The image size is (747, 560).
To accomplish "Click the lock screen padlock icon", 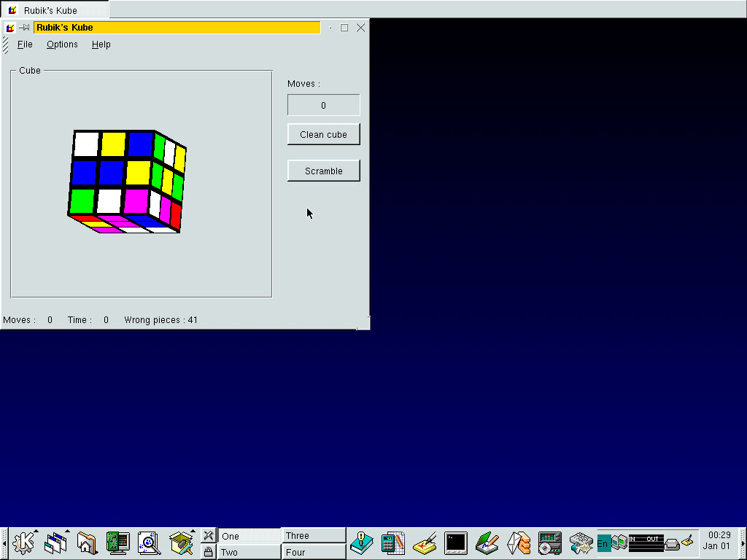I will coord(208,552).
